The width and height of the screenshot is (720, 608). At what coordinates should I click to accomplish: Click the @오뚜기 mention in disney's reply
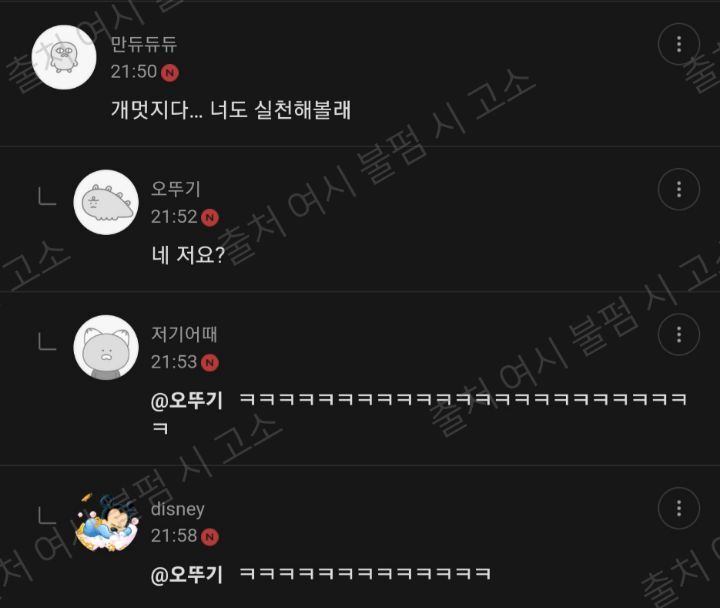coord(187,574)
